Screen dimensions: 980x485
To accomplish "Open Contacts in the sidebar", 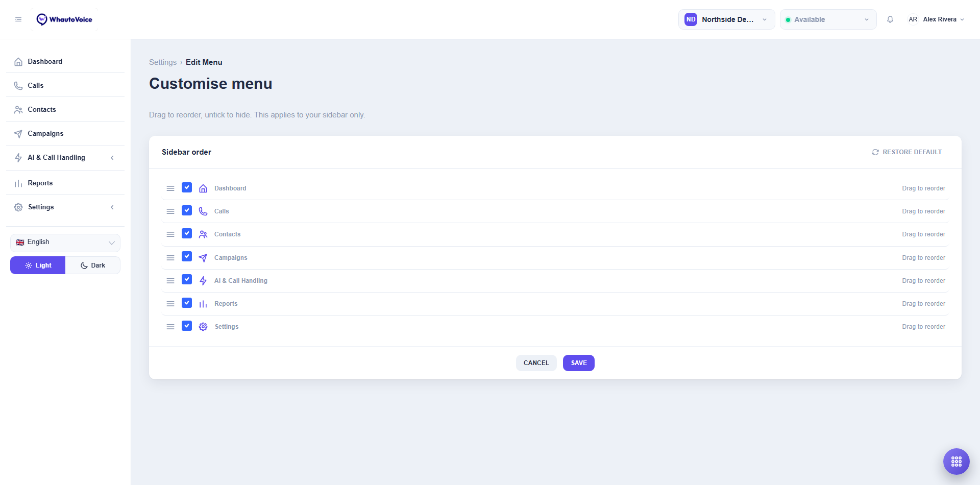I will [x=65, y=109].
